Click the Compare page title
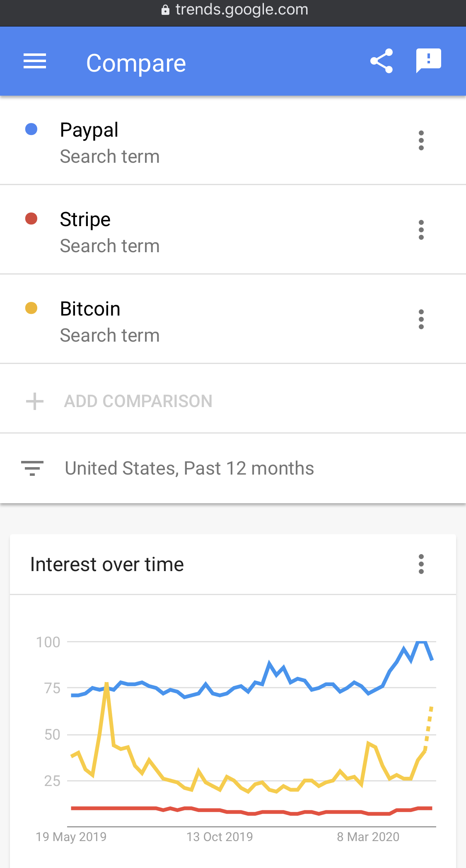The width and height of the screenshot is (466, 868). [x=136, y=63]
